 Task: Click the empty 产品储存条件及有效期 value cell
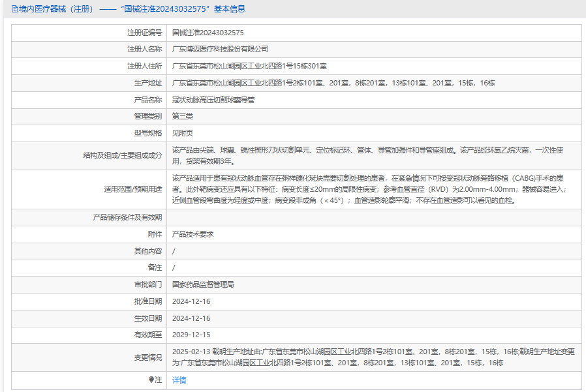[x=373, y=217]
